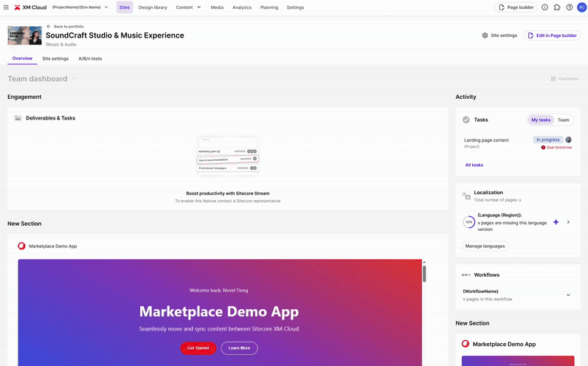
Task: Open the Planning menu
Action: point(269,7)
